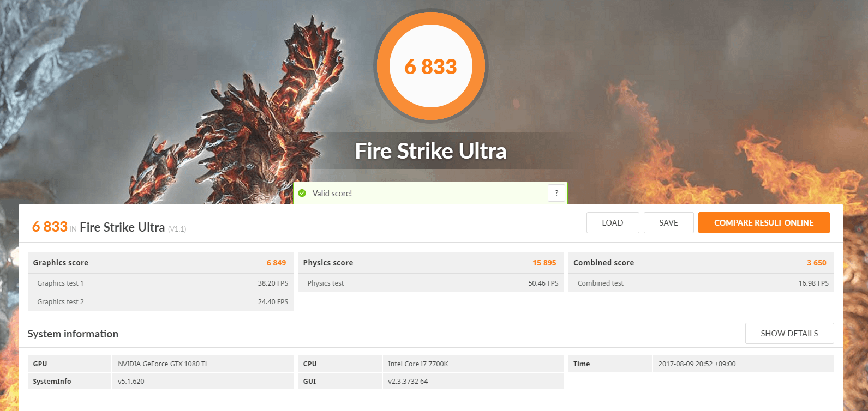Click the 50.46 FPS value
This screenshot has height=411, width=868.
543,283
